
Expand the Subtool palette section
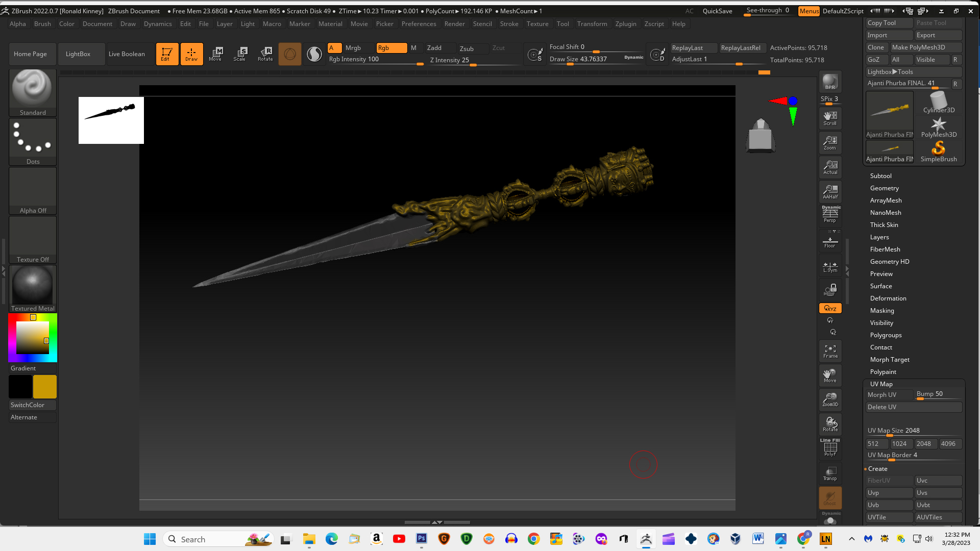881,176
